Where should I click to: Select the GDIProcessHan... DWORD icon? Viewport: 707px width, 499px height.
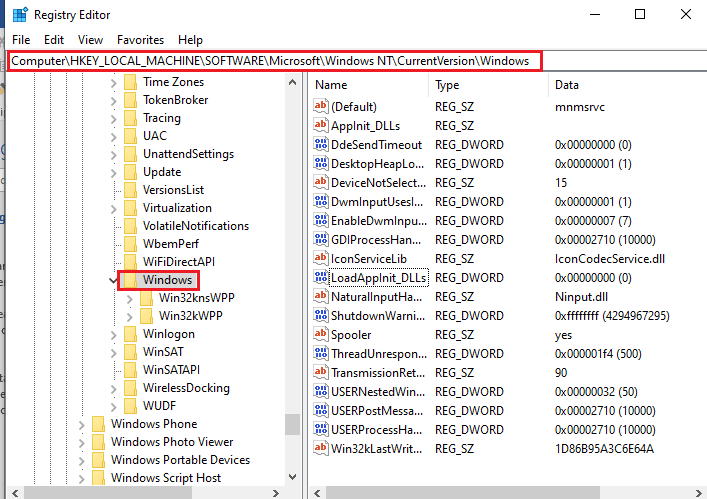[x=321, y=239]
